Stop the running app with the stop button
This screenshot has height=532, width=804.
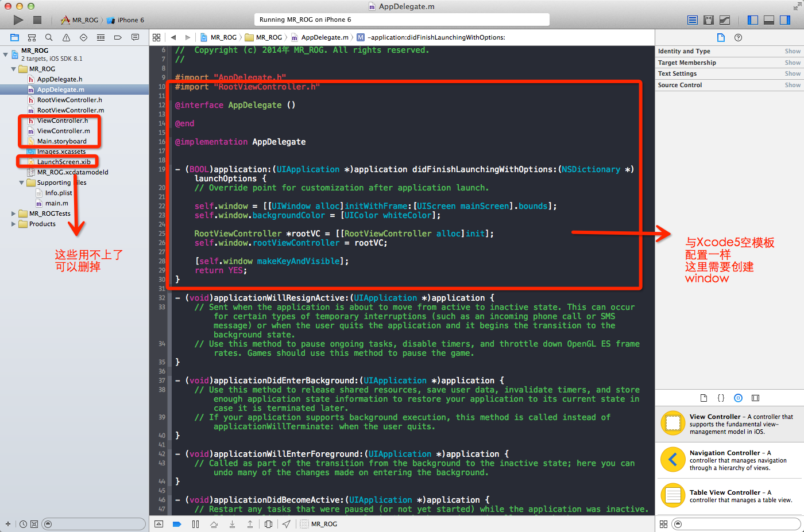37,20
